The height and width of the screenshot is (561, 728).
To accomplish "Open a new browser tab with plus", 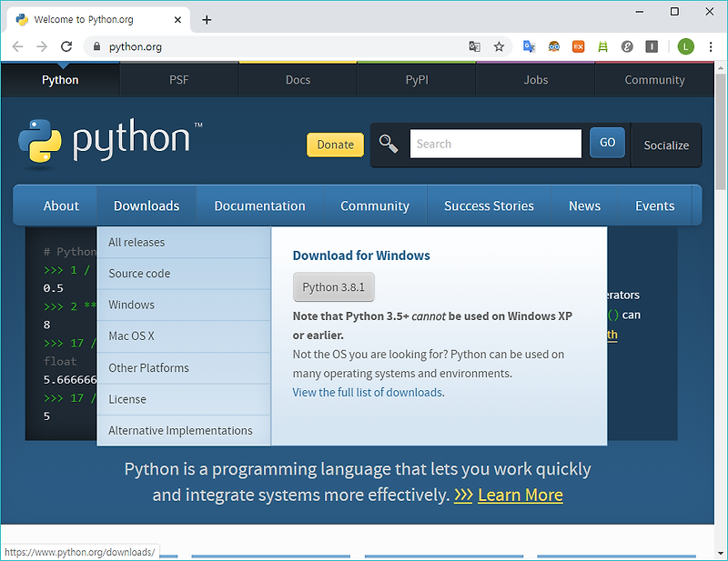I will tap(207, 20).
